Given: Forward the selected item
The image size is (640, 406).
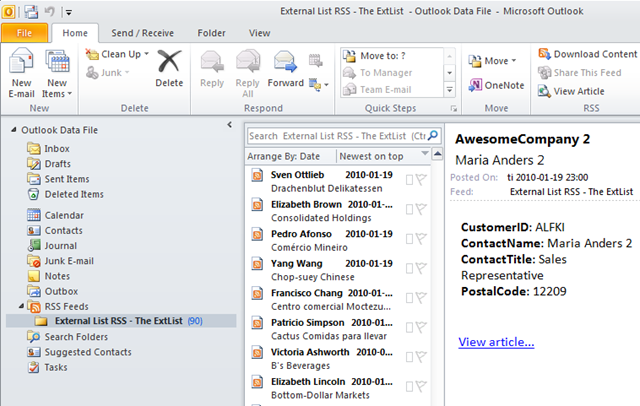Looking at the screenshot, I should (285, 69).
